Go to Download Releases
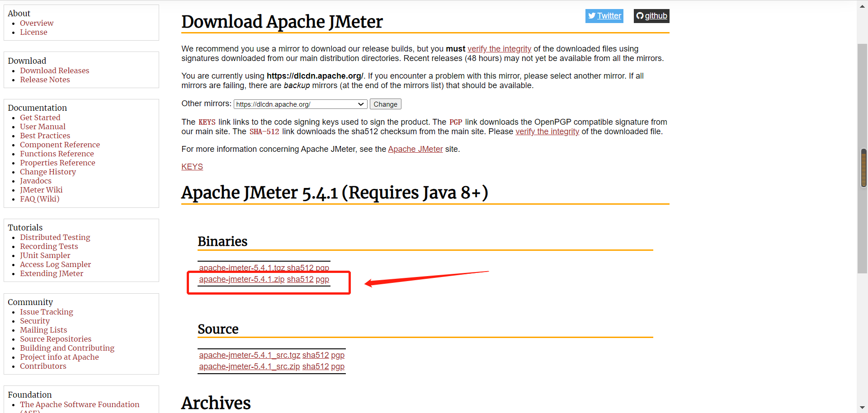 pos(54,70)
